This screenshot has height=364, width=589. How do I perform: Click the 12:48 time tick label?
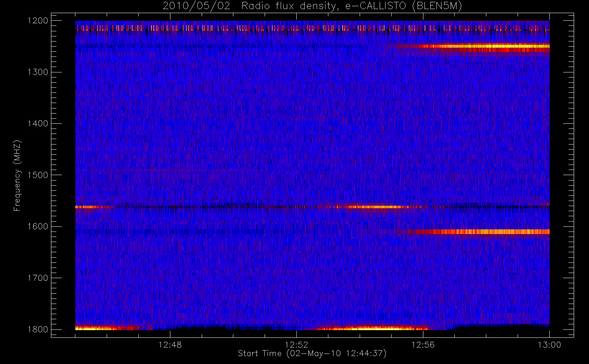click(170, 345)
